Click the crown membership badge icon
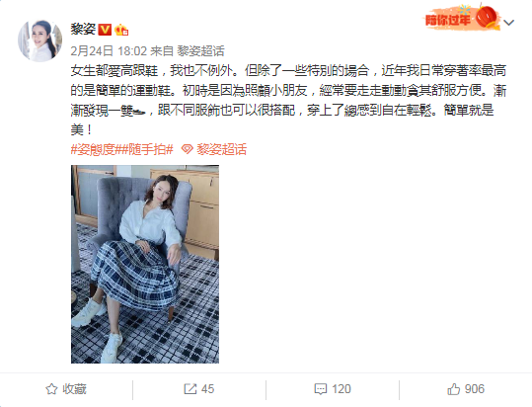The width and height of the screenshot is (532, 407). 121,30
